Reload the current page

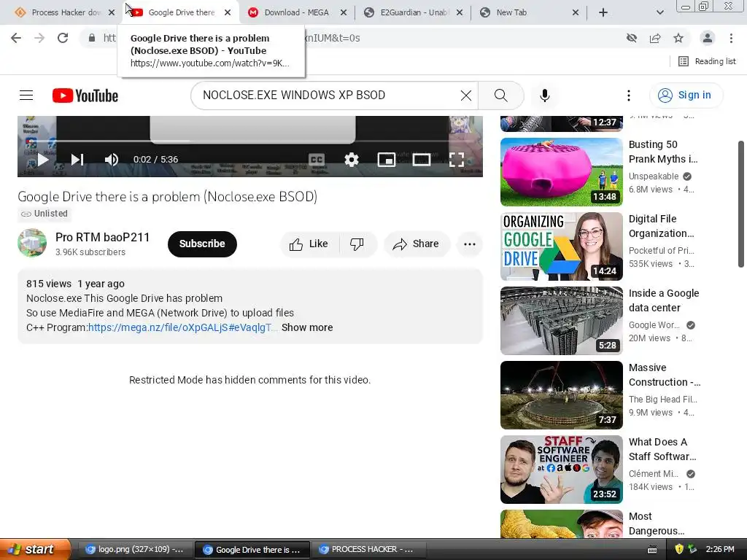pyautogui.click(x=63, y=38)
